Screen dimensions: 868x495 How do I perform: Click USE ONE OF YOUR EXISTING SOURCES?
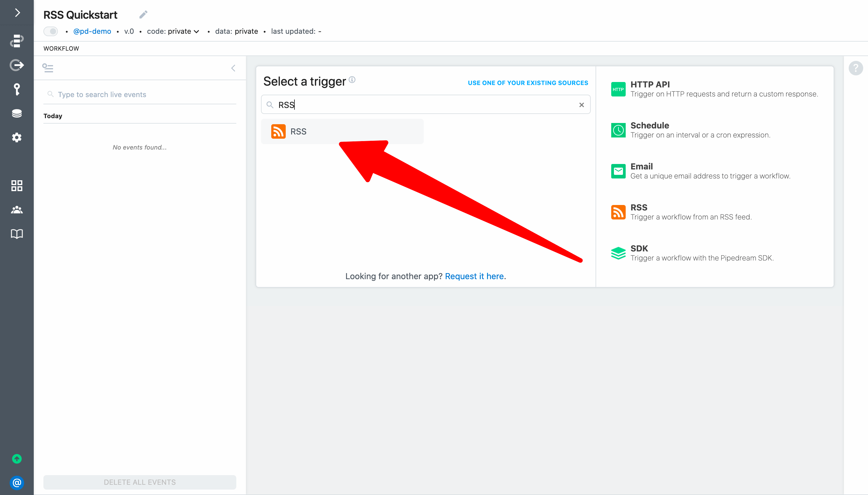click(528, 83)
